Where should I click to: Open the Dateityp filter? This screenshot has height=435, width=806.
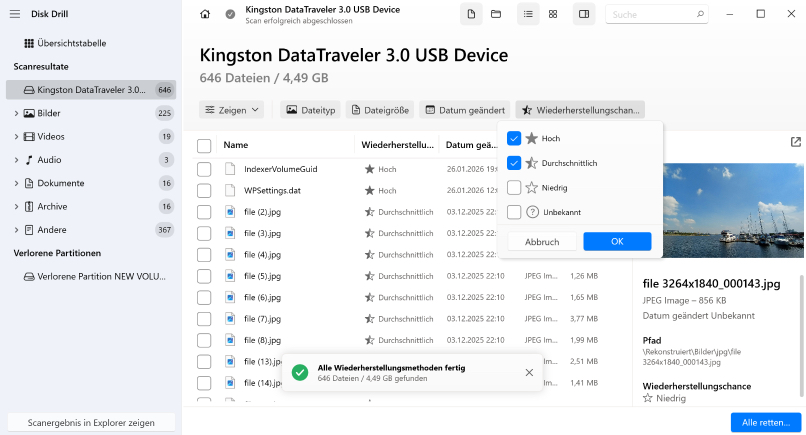click(x=310, y=110)
